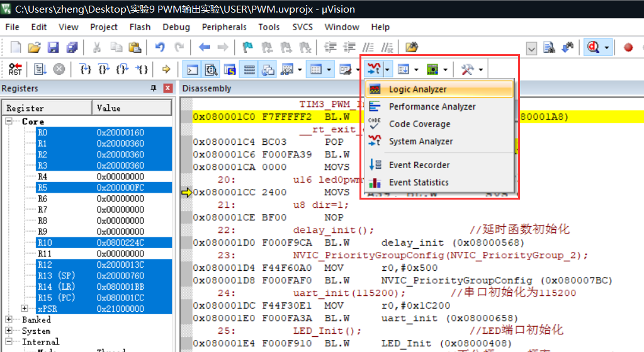The height and width of the screenshot is (352, 644).
Task: Create a new file with New icon
Action: [16, 48]
